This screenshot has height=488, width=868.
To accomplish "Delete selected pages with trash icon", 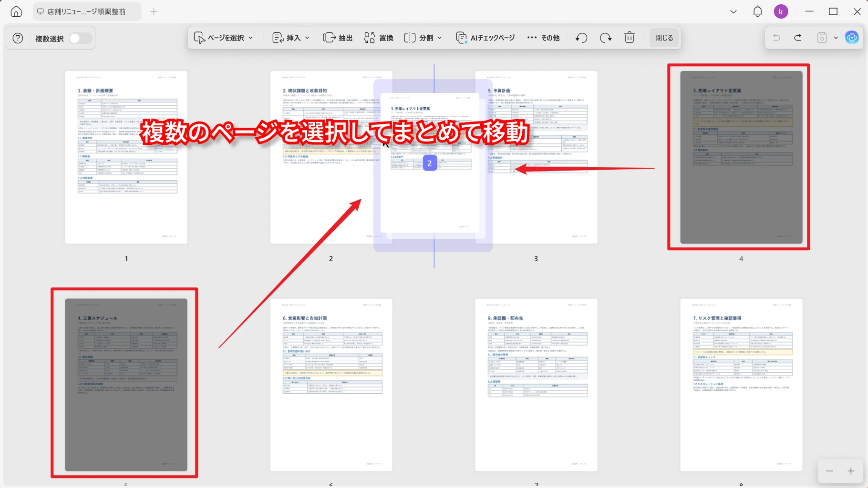I will tap(630, 38).
